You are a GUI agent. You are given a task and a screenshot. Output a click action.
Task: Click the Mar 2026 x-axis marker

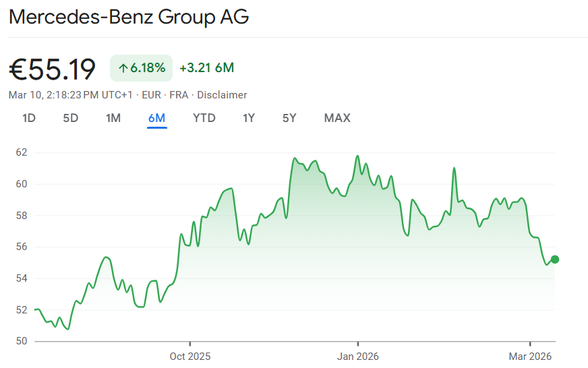click(531, 356)
